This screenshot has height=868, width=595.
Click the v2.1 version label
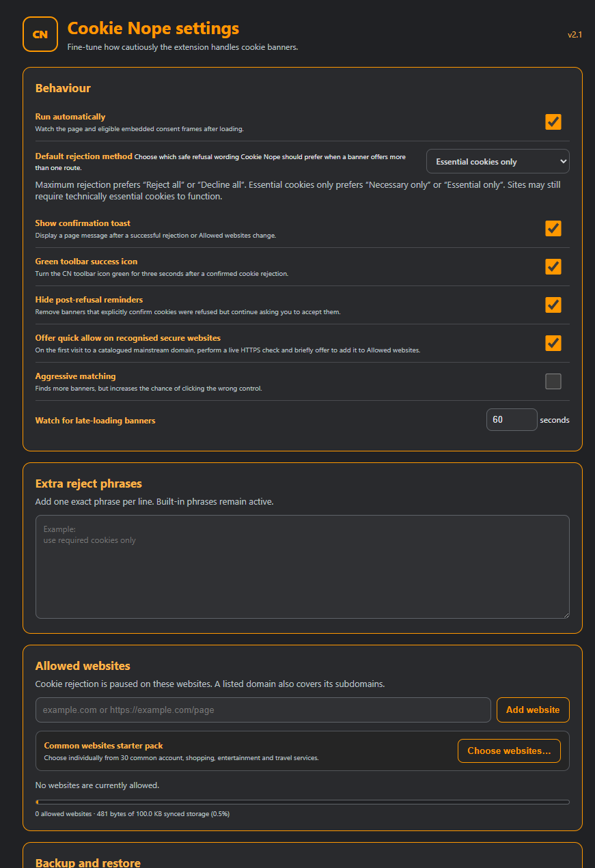pyautogui.click(x=575, y=34)
